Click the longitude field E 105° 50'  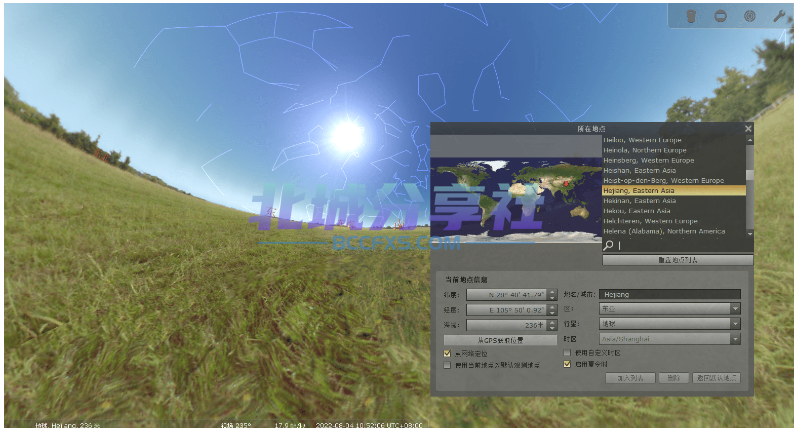[x=507, y=309]
